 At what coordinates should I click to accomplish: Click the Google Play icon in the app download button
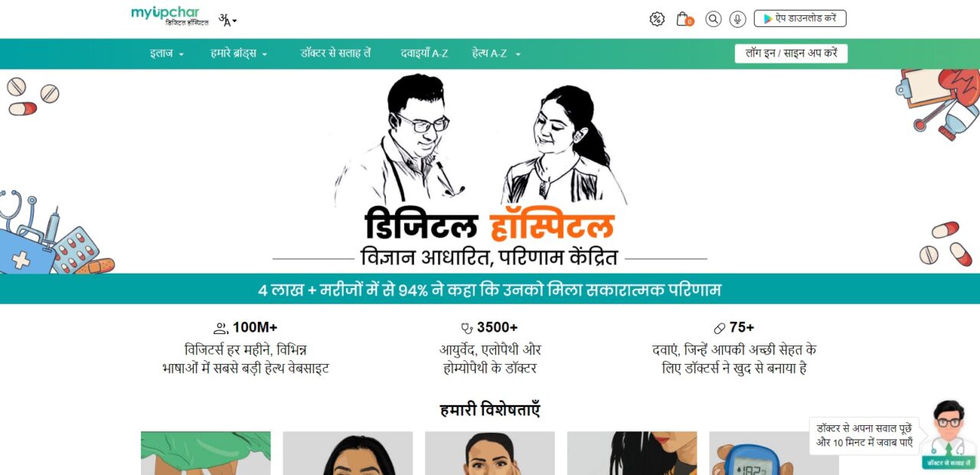click(767, 19)
